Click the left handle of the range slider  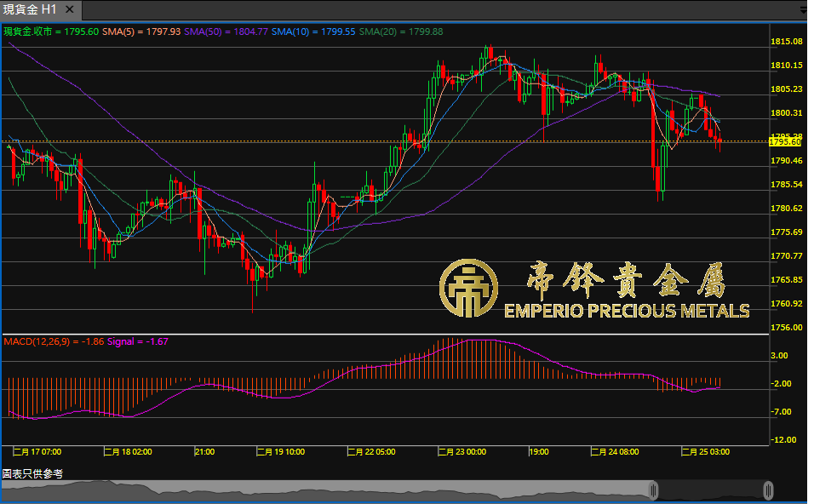click(654, 490)
